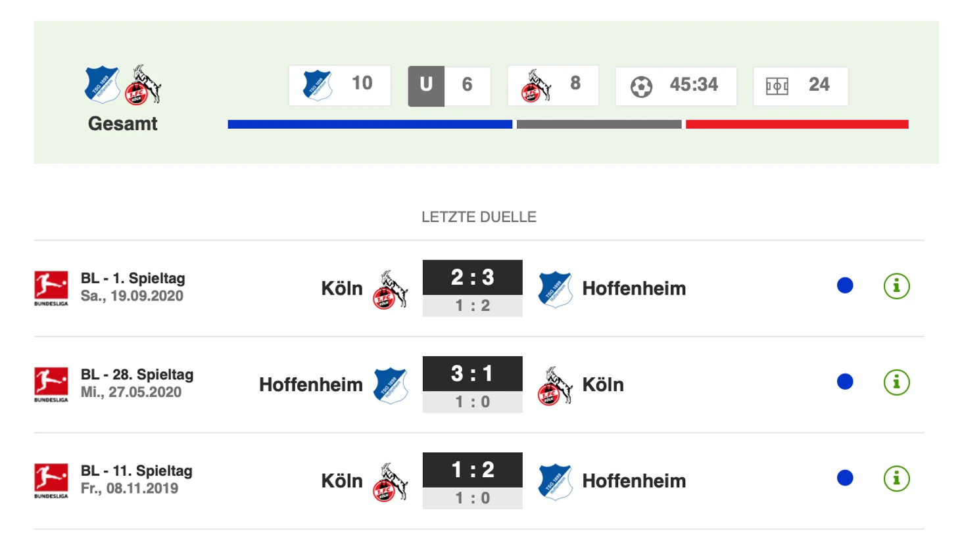Image resolution: width=960 pixels, height=560 pixels.
Task: Click the Gesamt label under the club crests
Action: click(x=123, y=124)
